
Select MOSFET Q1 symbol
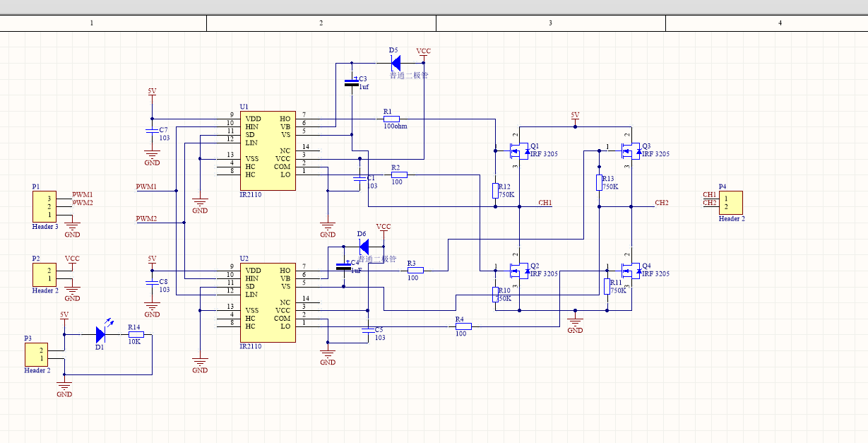coord(519,150)
